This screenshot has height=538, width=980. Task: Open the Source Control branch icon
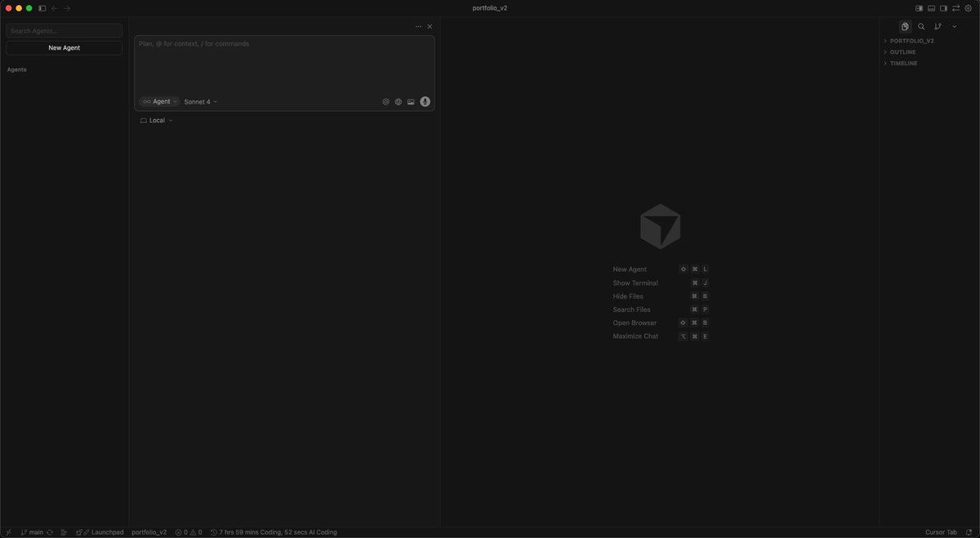938,26
